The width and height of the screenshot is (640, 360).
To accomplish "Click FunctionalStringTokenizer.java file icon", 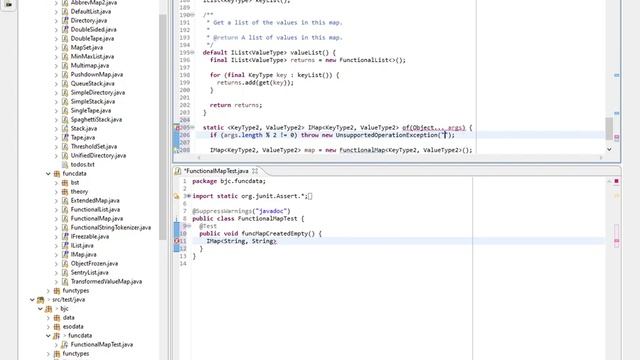I will [65, 227].
